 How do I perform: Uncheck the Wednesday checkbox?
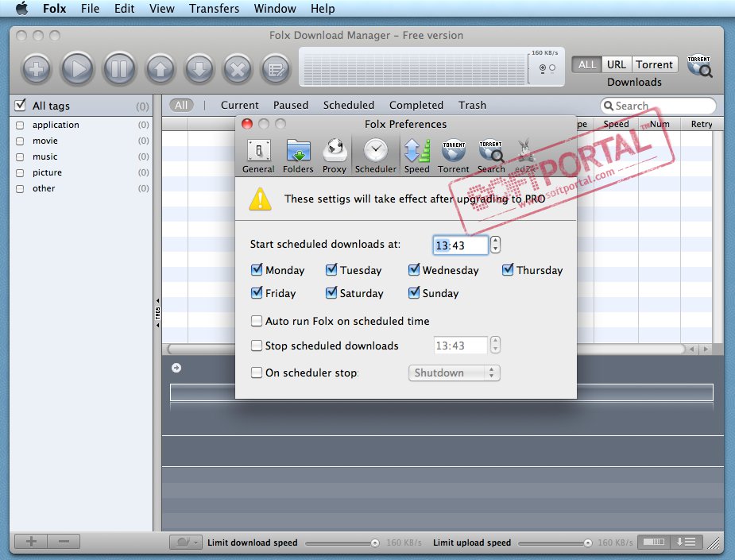pos(413,269)
